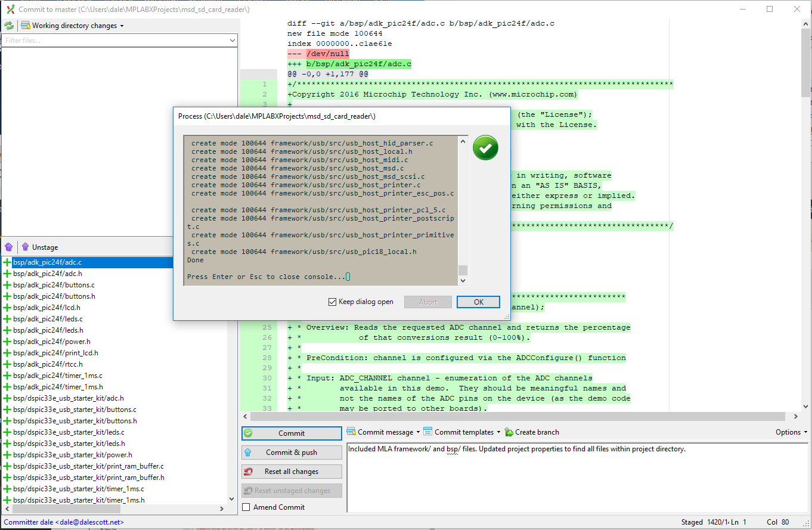Click the disabled Abort button
Image resolution: width=812 pixels, height=530 pixels.
428,302
